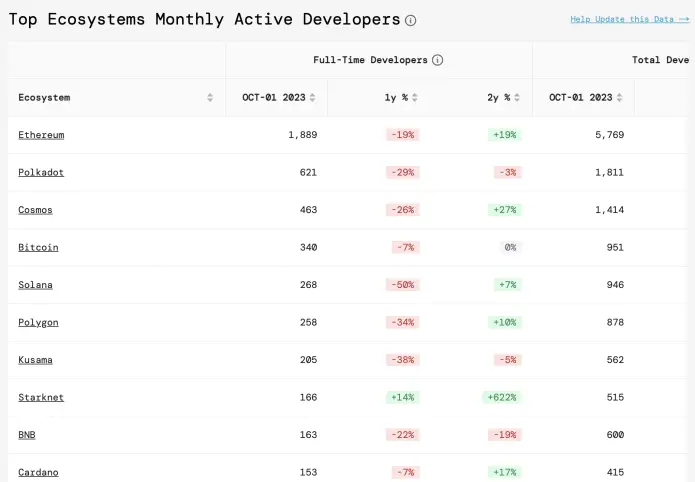
Task: Sort by the Ecosystem column arrows
Action: coord(210,98)
